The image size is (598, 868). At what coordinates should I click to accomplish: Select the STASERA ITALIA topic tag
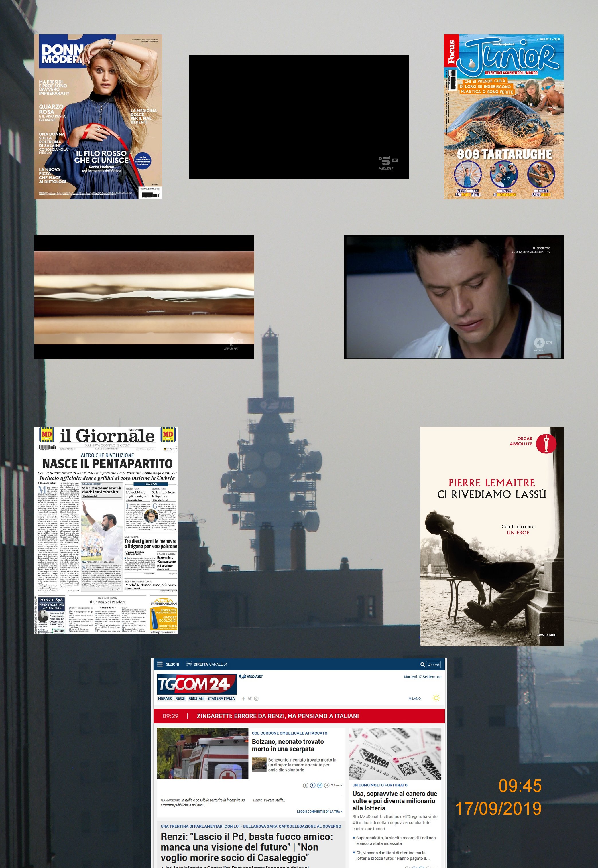click(221, 698)
